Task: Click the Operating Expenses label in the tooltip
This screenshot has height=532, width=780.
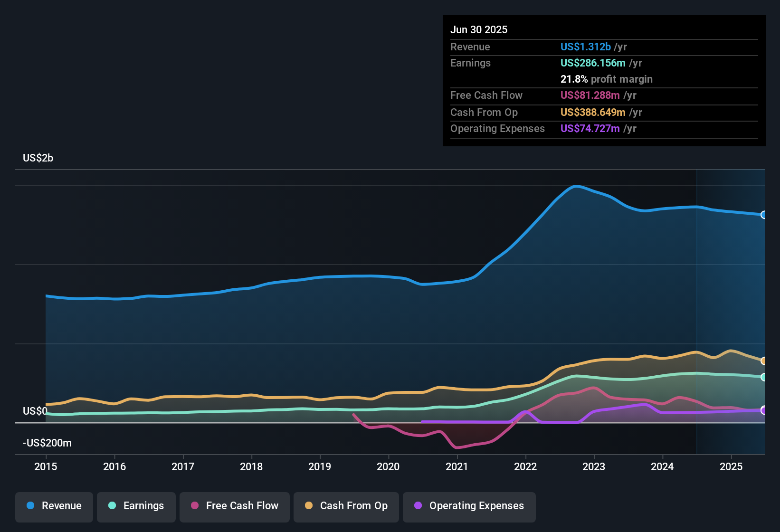Action: pos(497,128)
